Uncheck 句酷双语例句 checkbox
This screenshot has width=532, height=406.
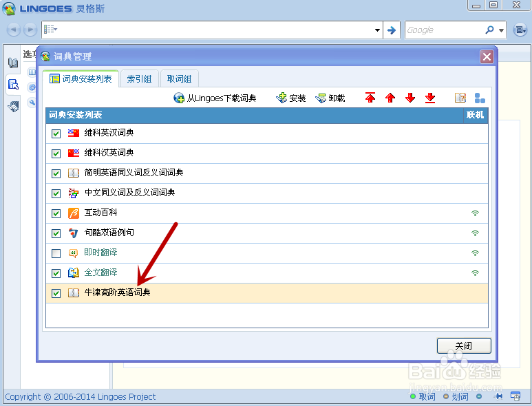56,233
